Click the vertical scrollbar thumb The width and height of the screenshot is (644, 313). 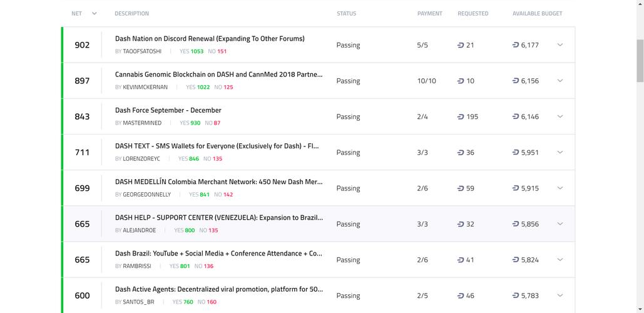coord(640,61)
